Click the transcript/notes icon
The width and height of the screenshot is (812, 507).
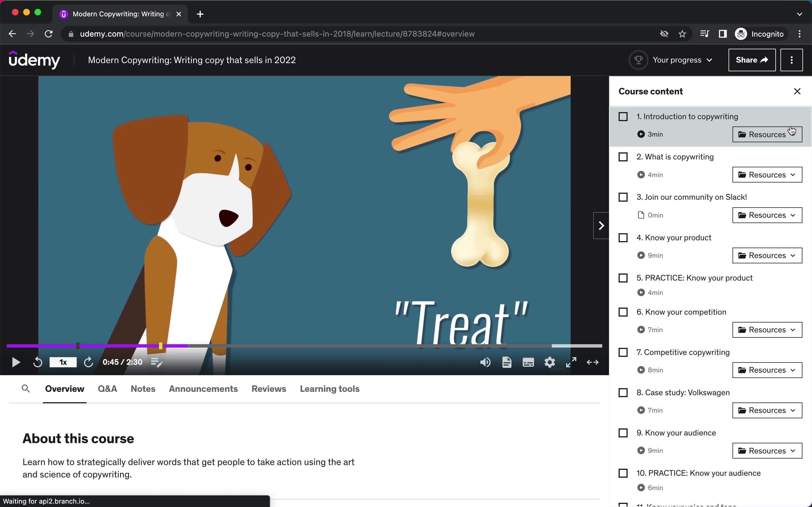(x=506, y=362)
